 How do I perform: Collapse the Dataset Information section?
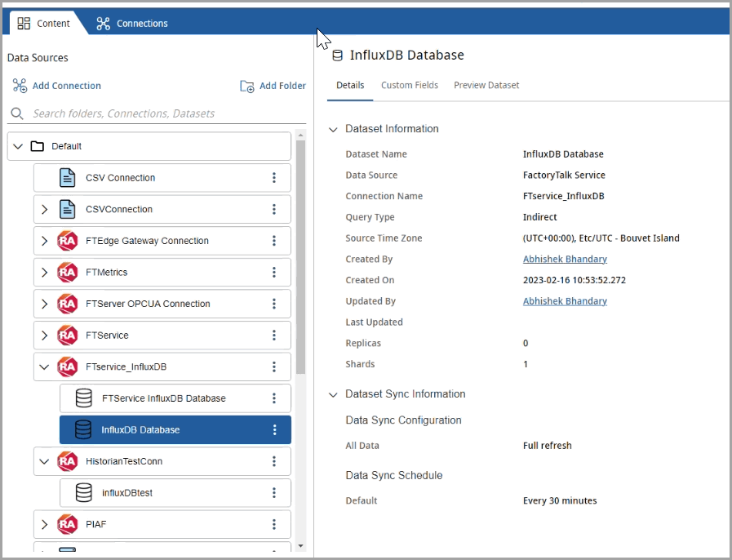point(333,129)
